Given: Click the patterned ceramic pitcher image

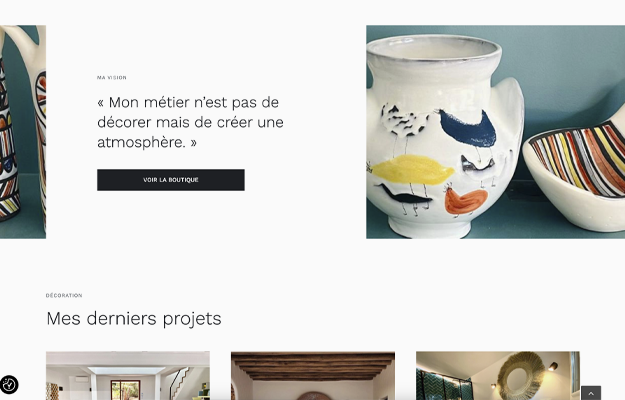Looking at the screenshot, I should click(23, 132).
